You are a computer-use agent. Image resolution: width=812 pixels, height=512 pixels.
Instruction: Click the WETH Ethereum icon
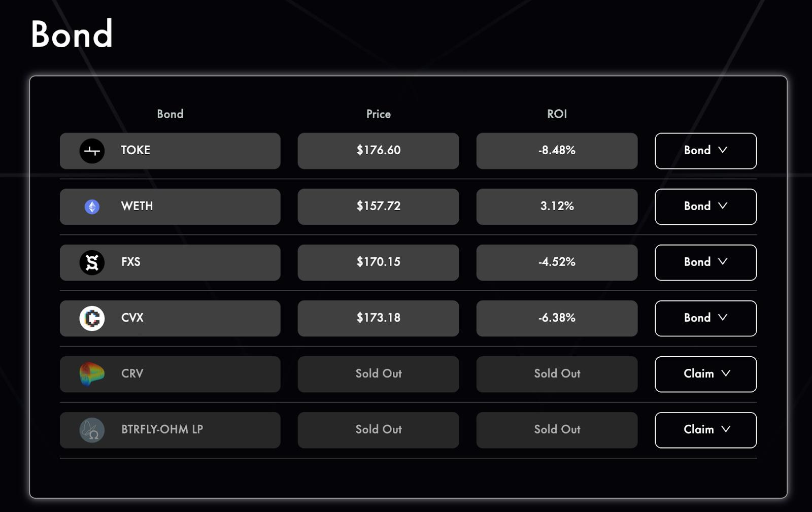click(92, 207)
